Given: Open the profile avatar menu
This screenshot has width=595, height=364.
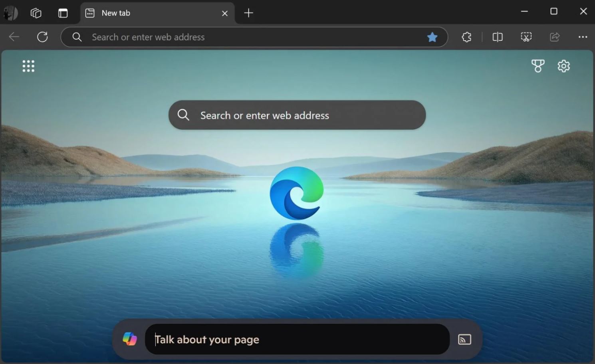Looking at the screenshot, I should (x=11, y=13).
